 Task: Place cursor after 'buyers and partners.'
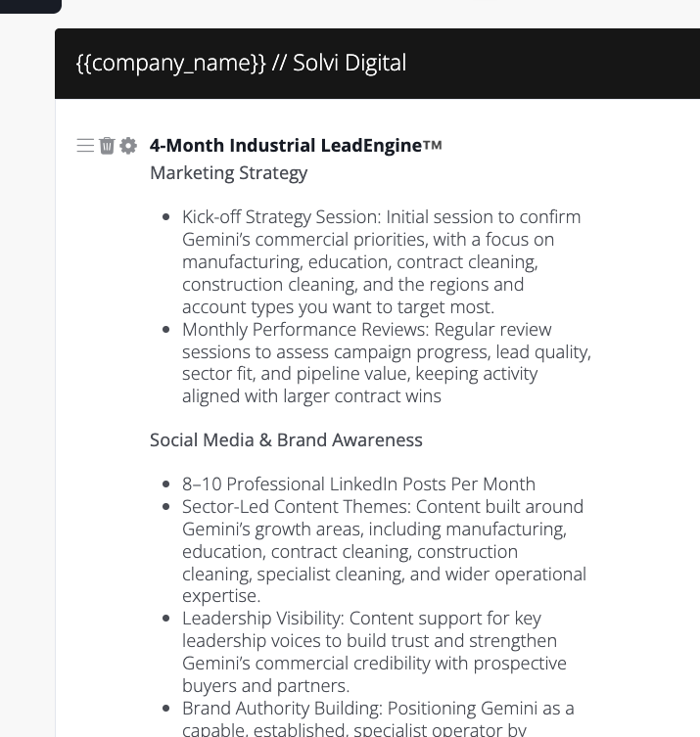point(350,686)
